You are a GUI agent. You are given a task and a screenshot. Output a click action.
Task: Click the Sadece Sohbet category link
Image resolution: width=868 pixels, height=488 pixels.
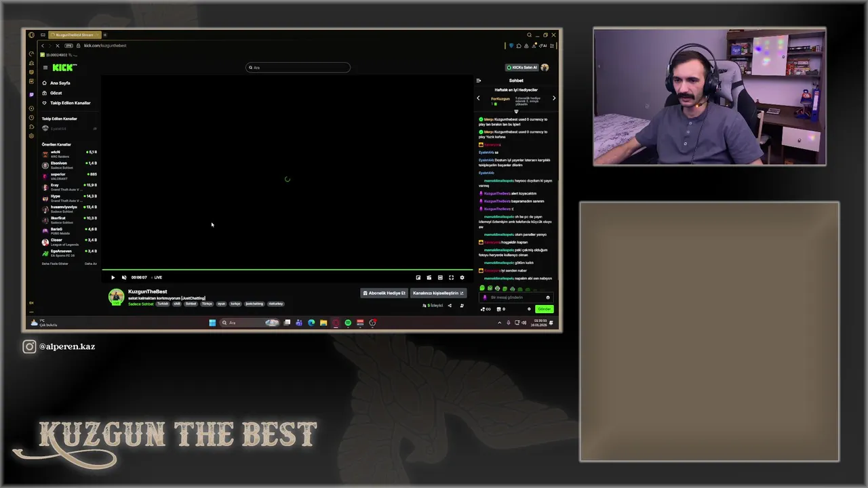click(140, 304)
